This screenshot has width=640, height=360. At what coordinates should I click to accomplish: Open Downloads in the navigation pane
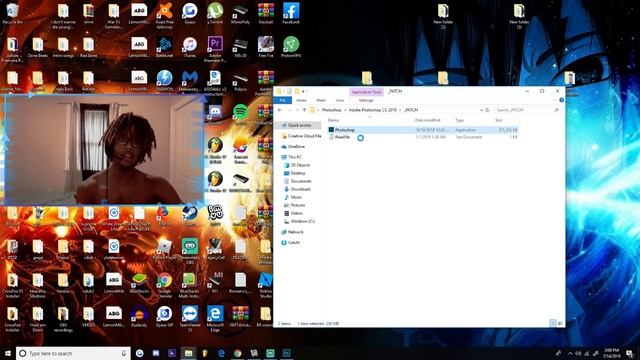[x=298, y=189]
